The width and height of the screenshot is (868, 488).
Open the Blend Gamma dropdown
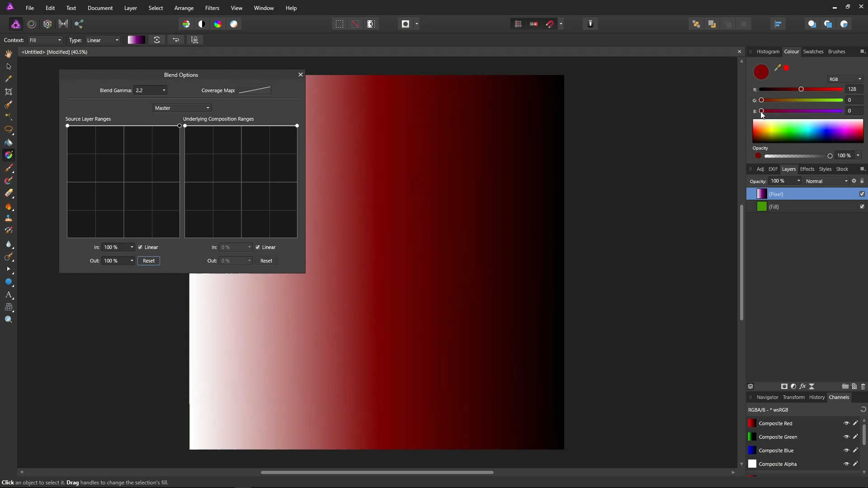tap(164, 90)
